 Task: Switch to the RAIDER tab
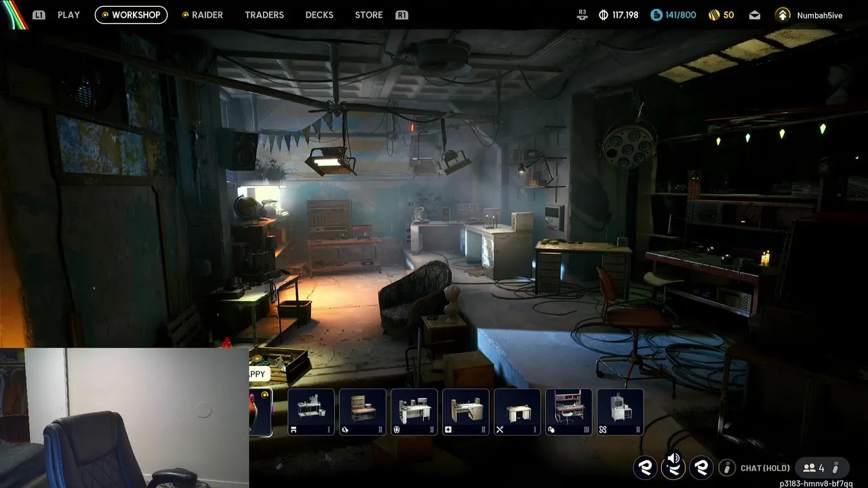click(x=203, y=15)
